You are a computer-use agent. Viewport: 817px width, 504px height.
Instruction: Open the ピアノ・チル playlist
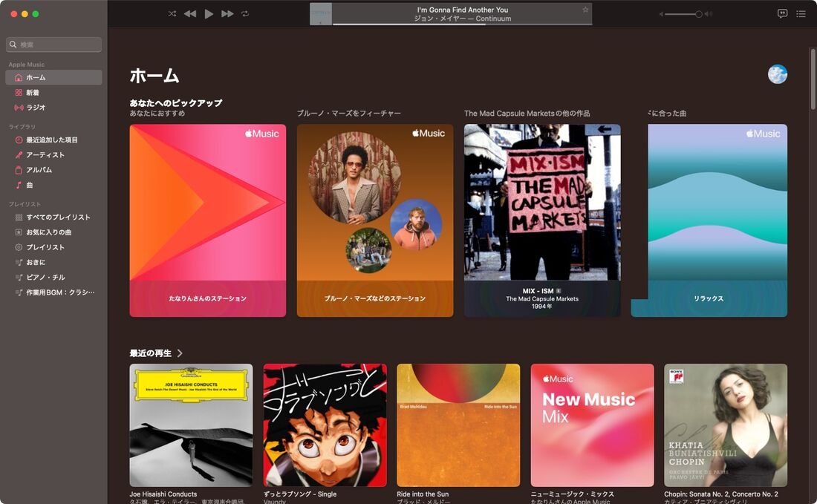53,278
